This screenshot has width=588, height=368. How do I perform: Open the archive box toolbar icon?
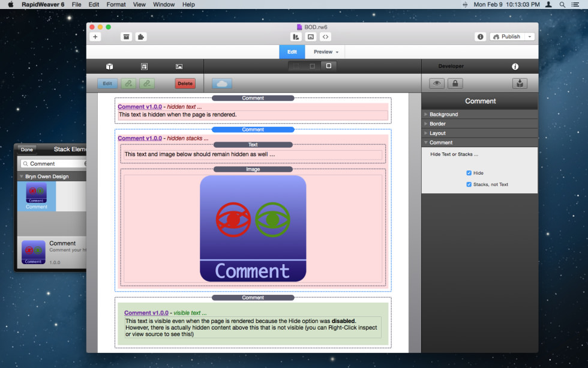pos(127,37)
